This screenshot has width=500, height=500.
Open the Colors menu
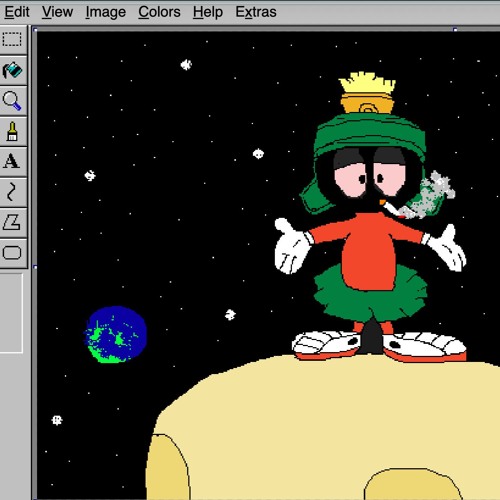(x=159, y=12)
